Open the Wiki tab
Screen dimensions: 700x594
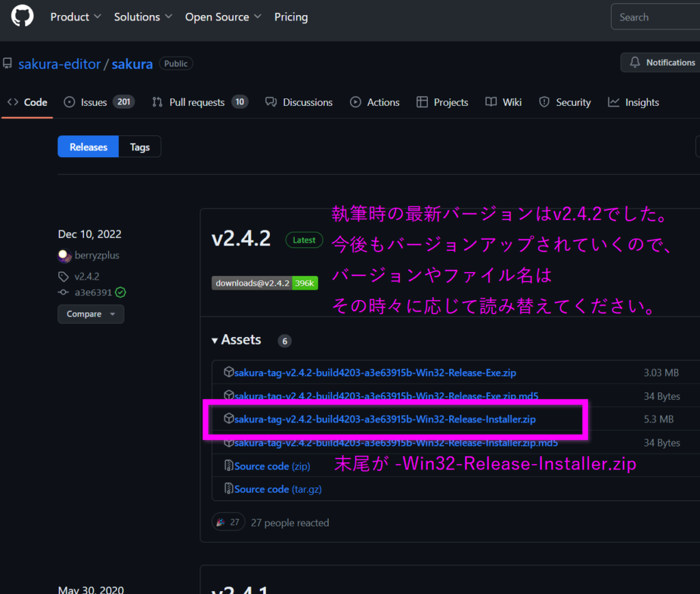[x=503, y=103]
